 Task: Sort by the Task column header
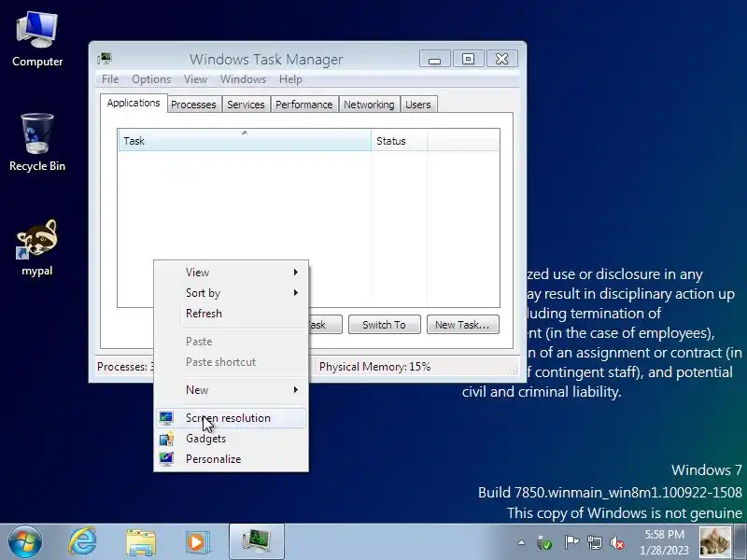(x=245, y=141)
